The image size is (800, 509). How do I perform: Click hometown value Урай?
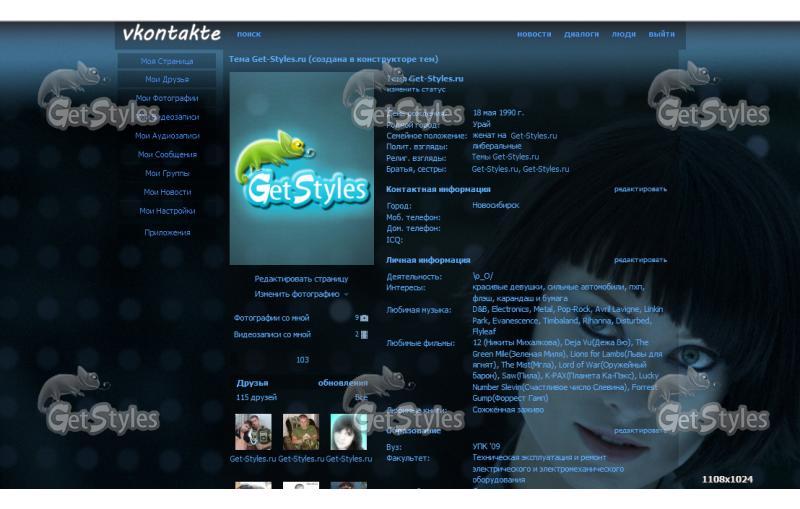coord(481,124)
